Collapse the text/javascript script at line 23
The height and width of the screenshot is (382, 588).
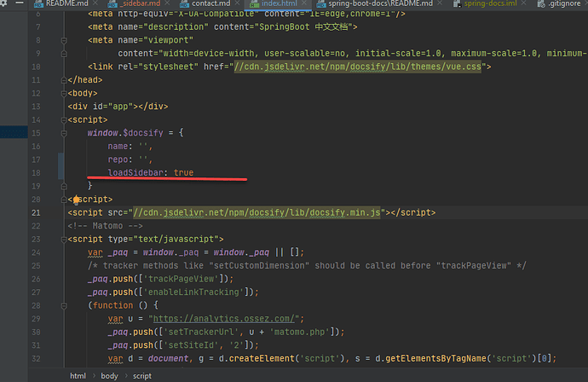coord(64,240)
